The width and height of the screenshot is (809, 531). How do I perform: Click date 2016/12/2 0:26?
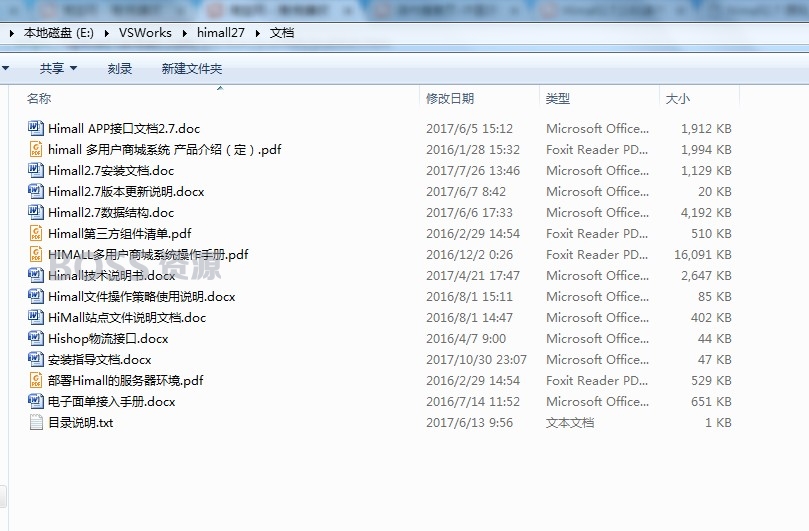pyautogui.click(x=470, y=254)
